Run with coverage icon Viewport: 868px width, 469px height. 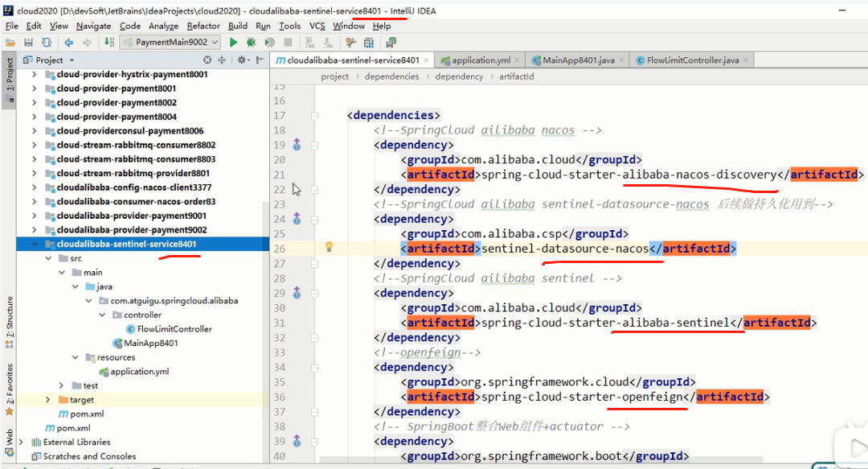(269, 42)
